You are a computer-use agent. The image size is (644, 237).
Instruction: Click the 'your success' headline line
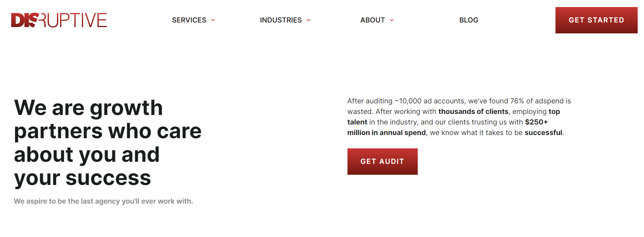click(83, 178)
